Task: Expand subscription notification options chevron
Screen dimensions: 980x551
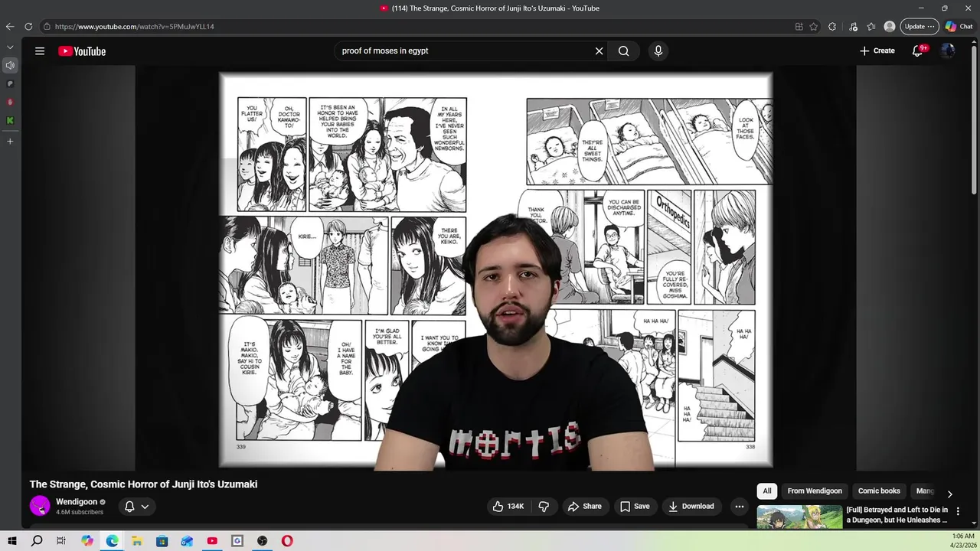Action: 145,507
